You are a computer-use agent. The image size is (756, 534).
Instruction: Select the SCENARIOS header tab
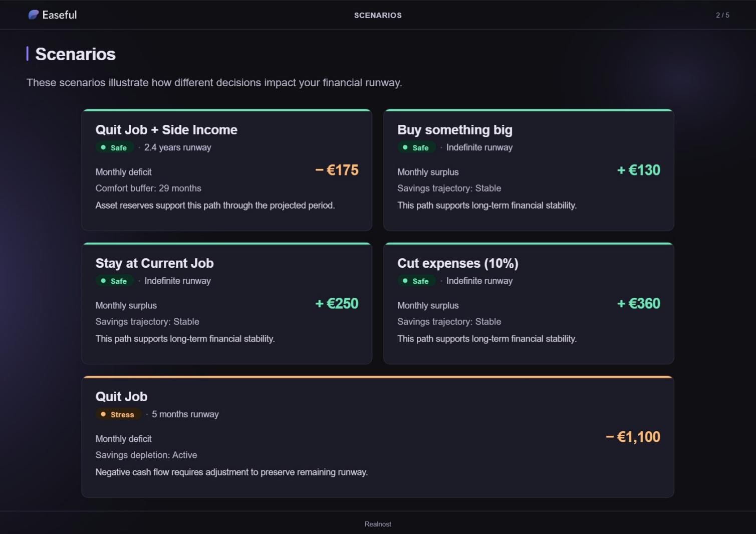click(x=378, y=16)
